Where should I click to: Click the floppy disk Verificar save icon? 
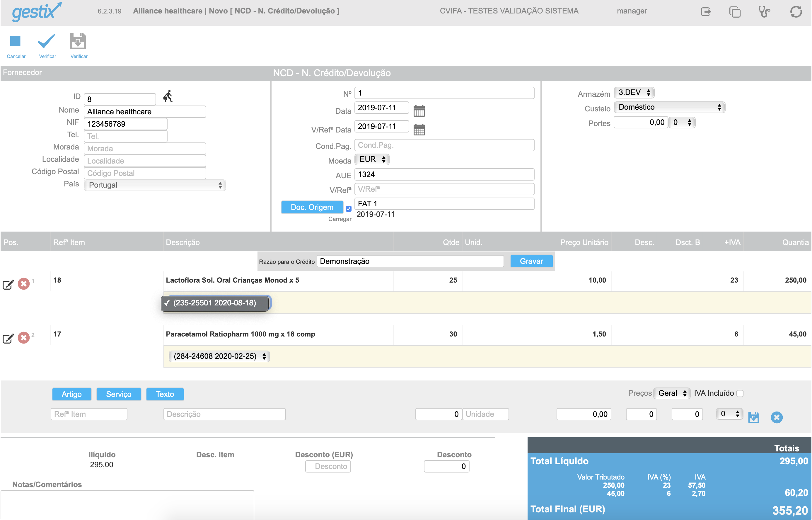click(x=78, y=41)
